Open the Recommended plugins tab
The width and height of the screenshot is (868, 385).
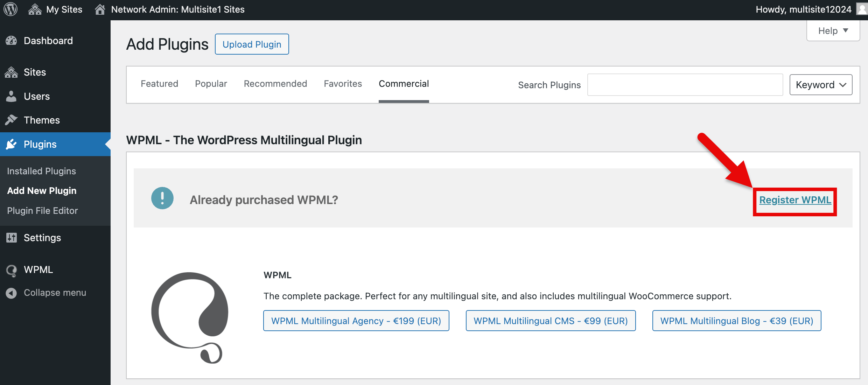point(275,84)
